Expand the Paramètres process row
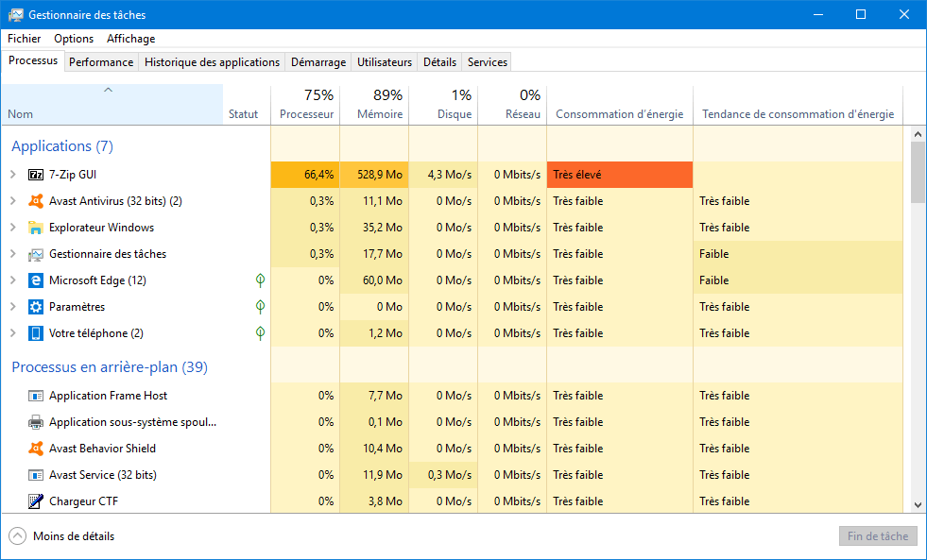This screenshot has width=927, height=560. click(13, 307)
